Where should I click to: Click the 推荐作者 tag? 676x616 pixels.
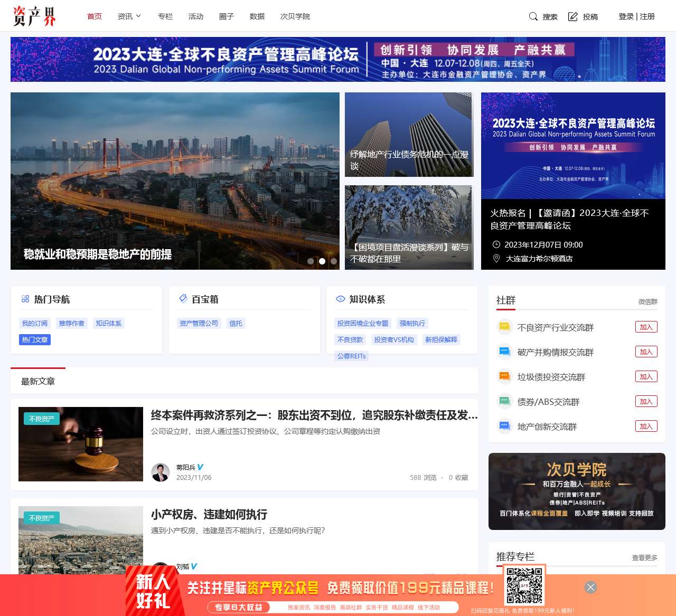[x=72, y=324]
